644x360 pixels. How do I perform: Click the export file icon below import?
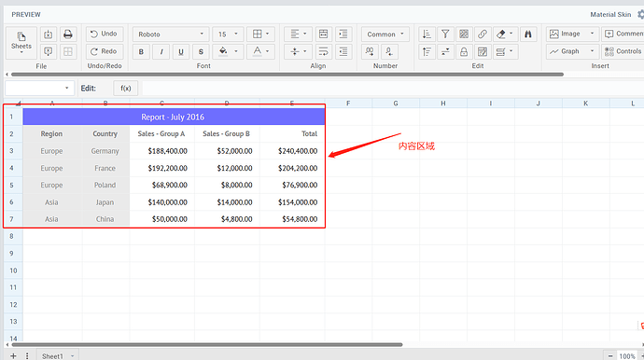click(x=48, y=51)
